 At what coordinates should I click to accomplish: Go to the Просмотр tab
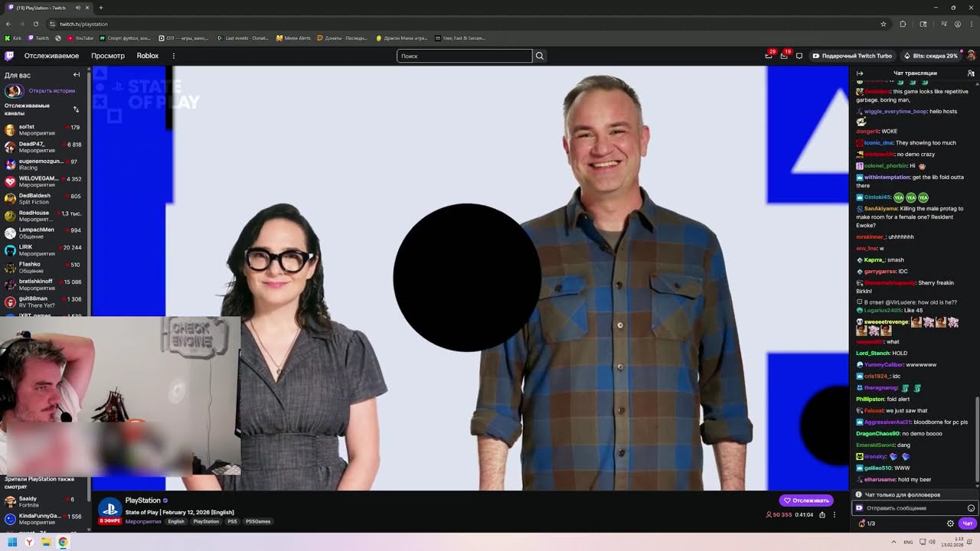[108, 56]
